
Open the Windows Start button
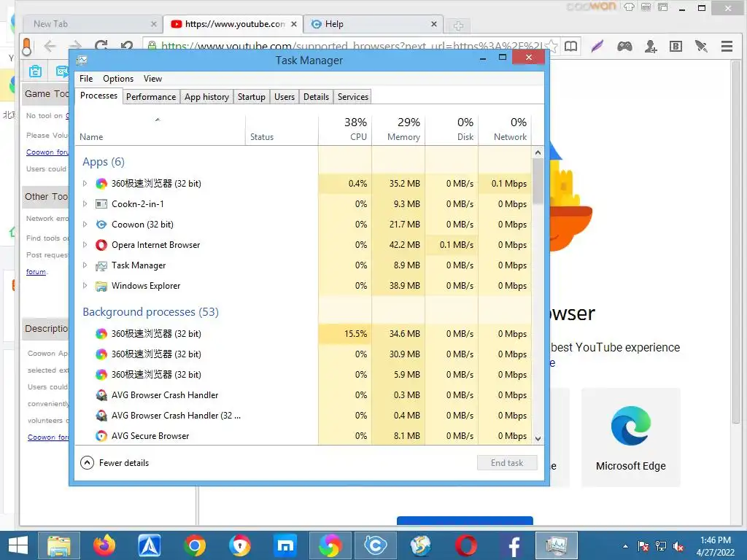[x=18, y=545]
